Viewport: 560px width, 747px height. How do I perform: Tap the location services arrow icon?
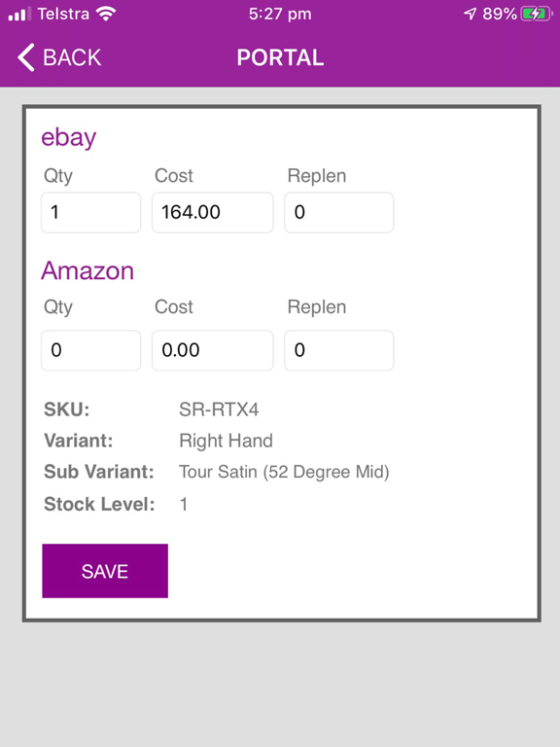click(470, 14)
